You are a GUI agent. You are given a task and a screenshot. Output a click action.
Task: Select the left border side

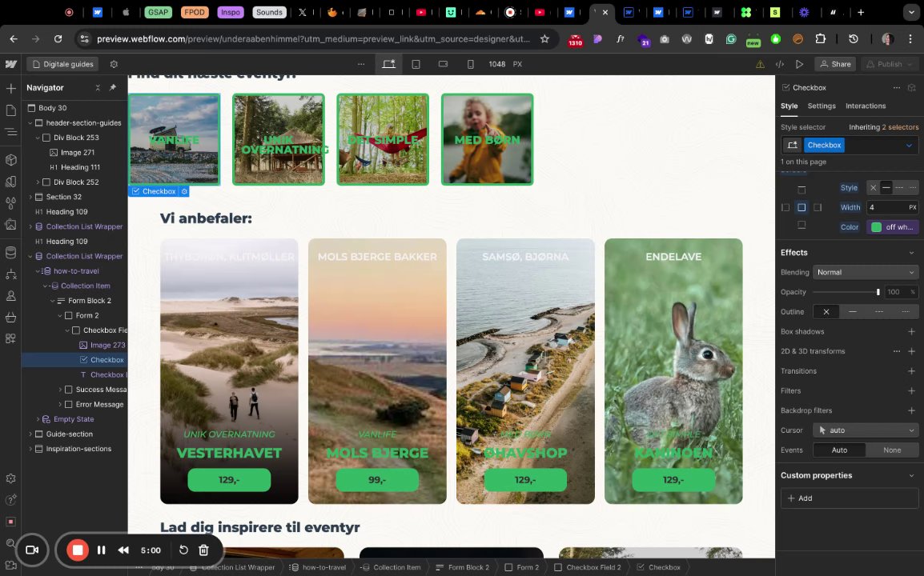(x=785, y=207)
